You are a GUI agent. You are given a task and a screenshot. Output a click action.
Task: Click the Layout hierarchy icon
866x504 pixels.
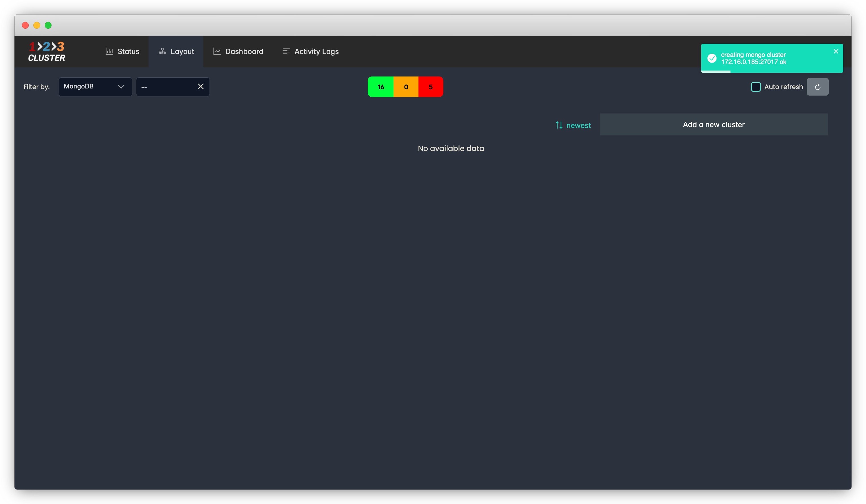(x=162, y=51)
